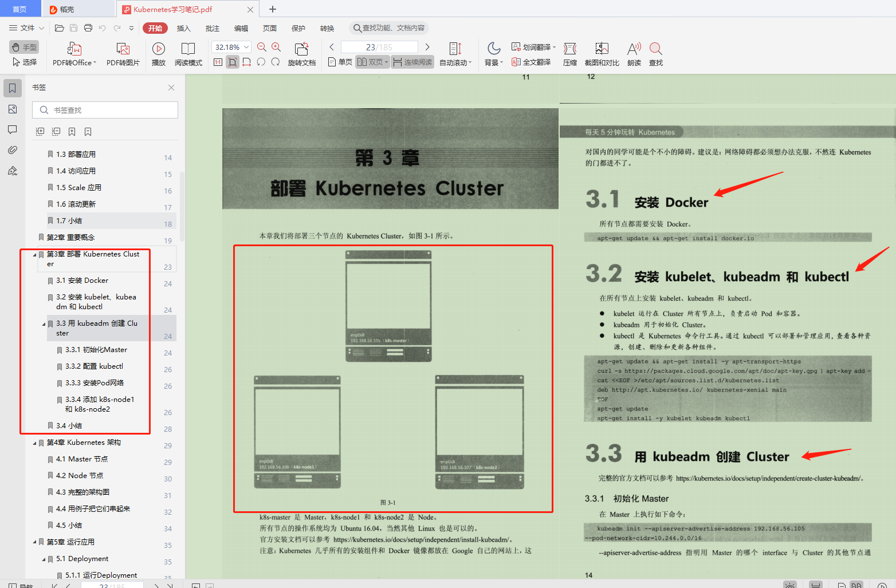Collapse the 5.1 Deployment bookmark
896x588 pixels.
tap(44, 559)
